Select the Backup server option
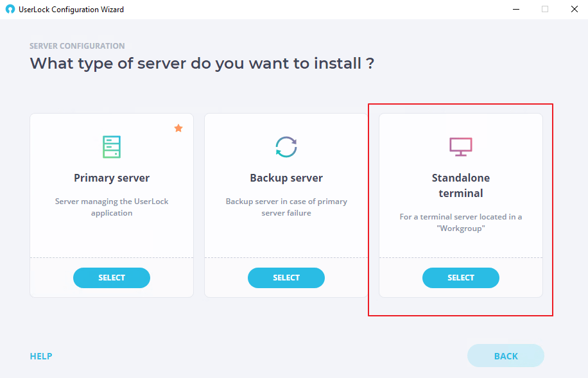 pos(286,278)
